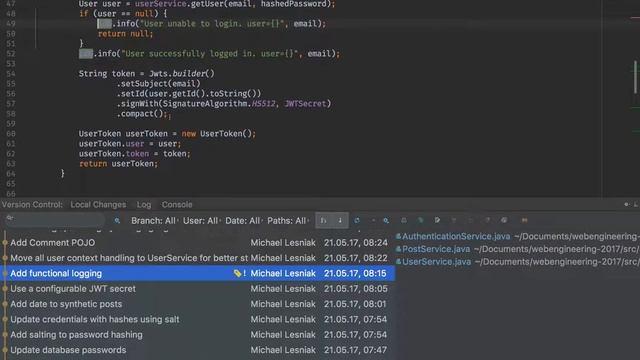Click the AuthenticationService.java file icon
Screen dimensions: 640x360
pyautogui.click(x=398, y=236)
